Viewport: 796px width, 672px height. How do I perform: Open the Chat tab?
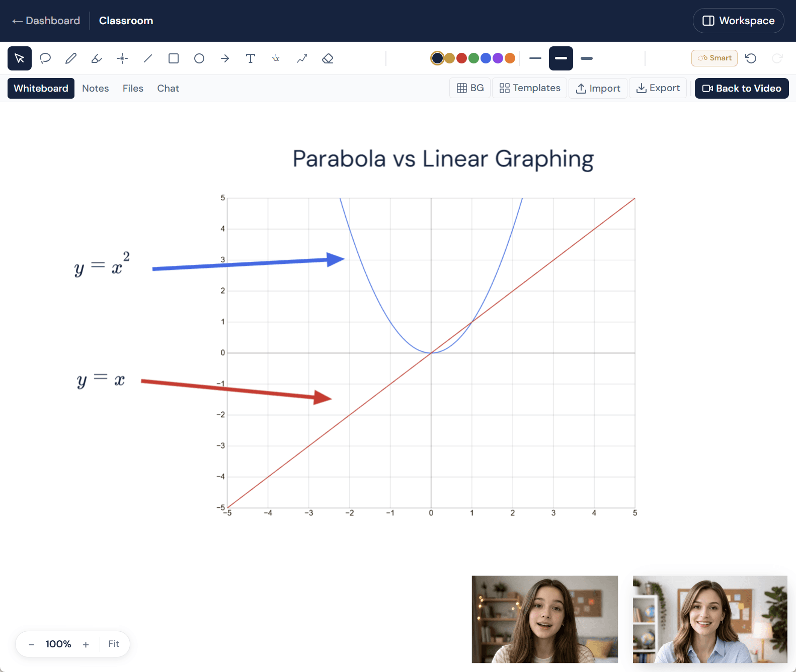click(x=168, y=88)
